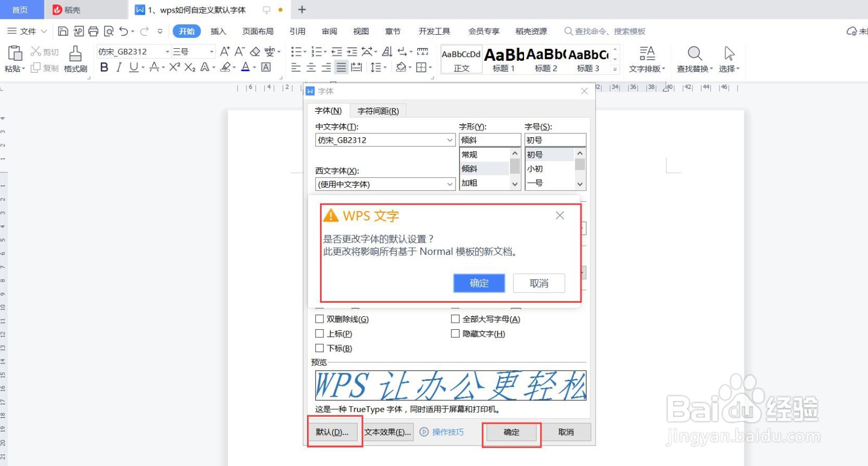Open the ribbon font name dropdown
This screenshot has height=466, width=868.
(167, 52)
